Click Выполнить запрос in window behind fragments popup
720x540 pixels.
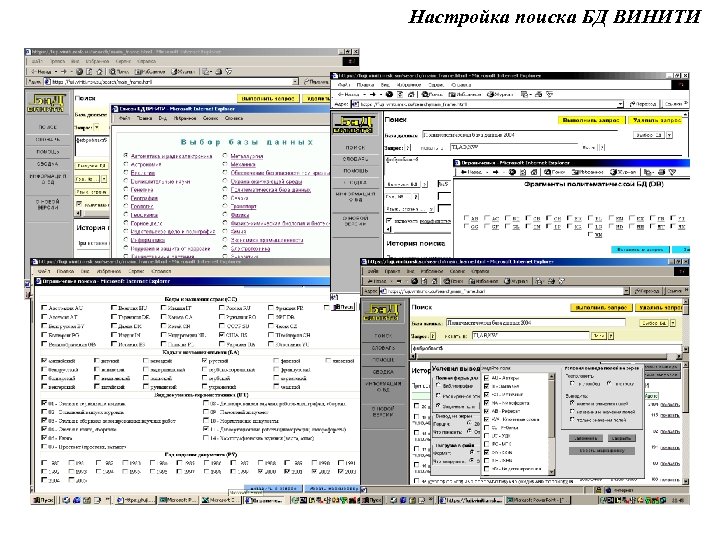(591, 120)
